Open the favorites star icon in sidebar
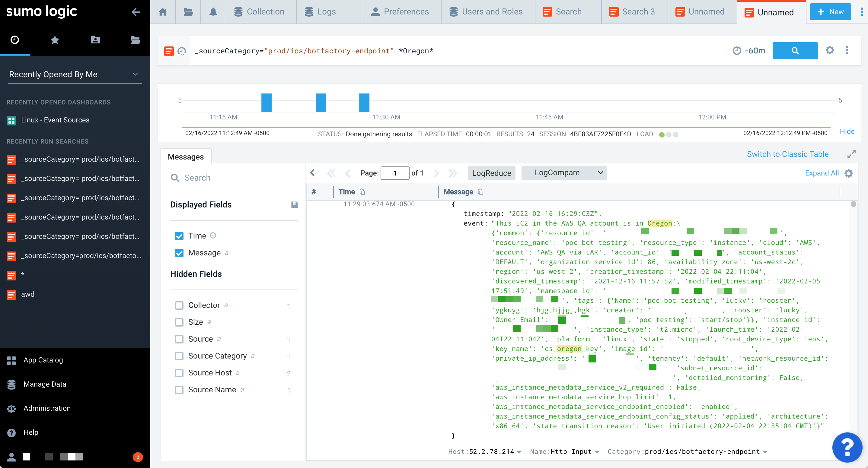The image size is (868, 468). [x=55, y=40]
